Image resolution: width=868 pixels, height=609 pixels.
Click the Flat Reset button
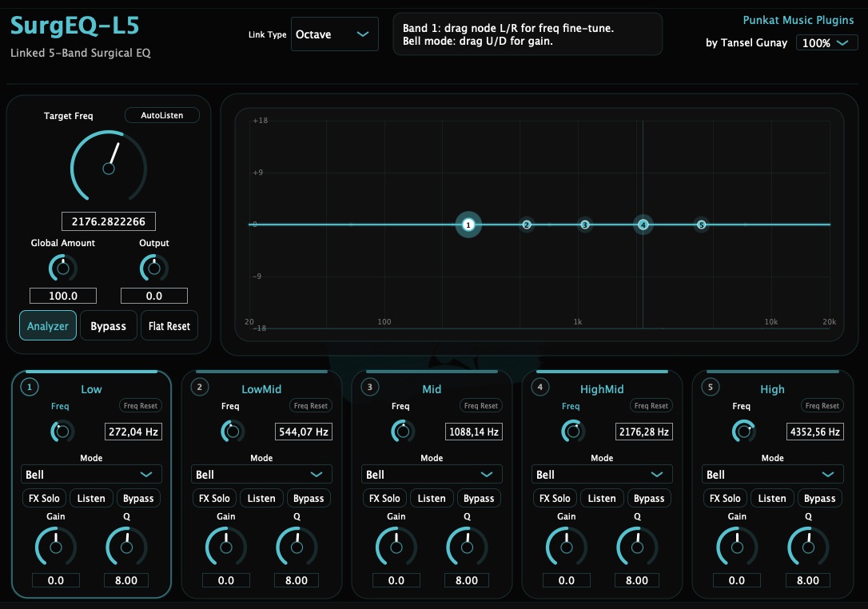pos(169,325)
